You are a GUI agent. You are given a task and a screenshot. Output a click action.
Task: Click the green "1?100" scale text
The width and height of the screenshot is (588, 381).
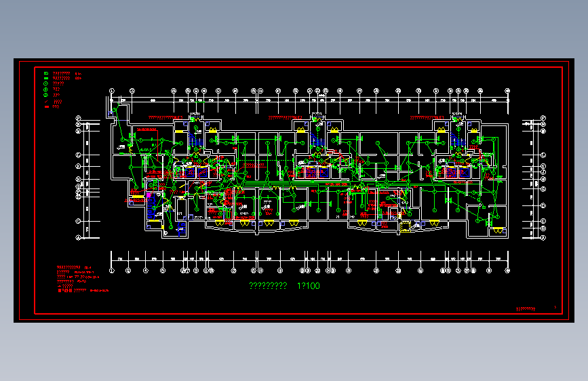coord(309,286)
